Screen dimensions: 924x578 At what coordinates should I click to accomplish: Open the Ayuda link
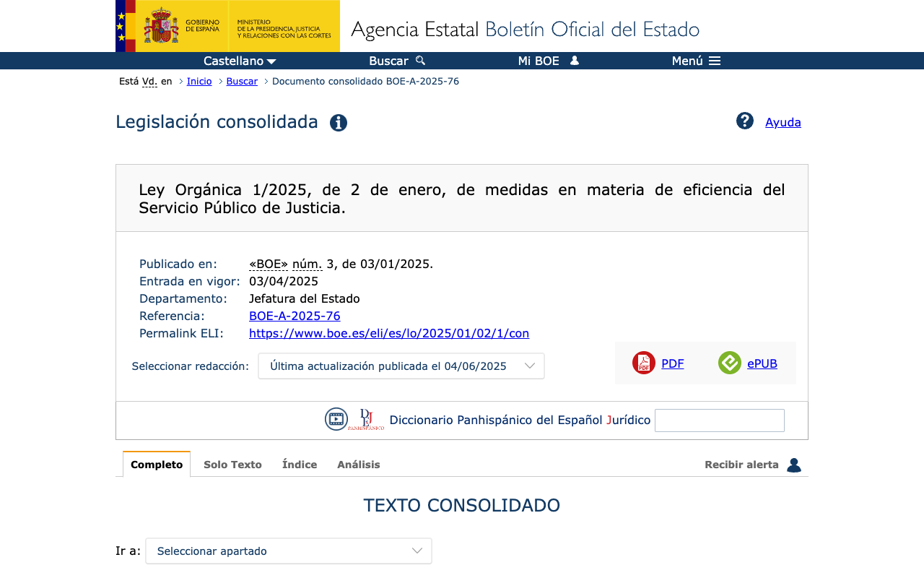783,122
